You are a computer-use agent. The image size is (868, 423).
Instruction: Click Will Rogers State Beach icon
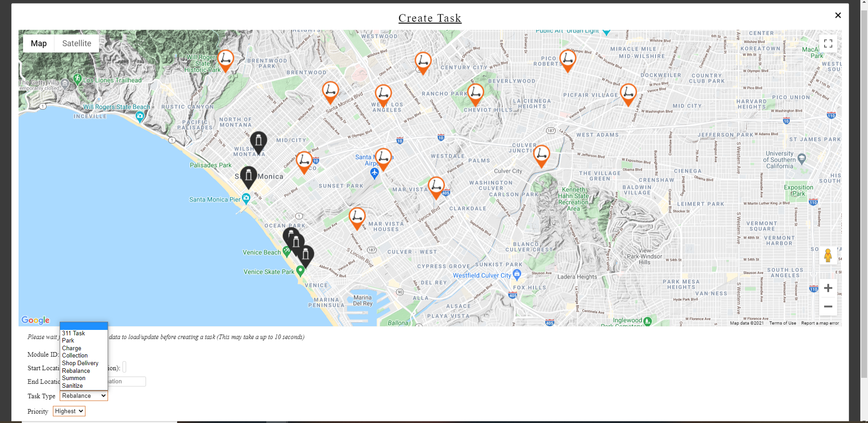coord(140,117)
